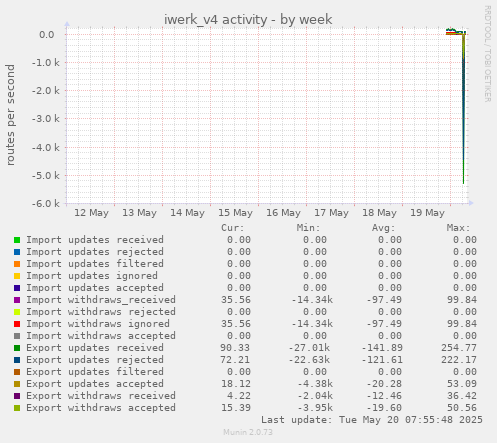Click the 'Export updates received' legend label
Screen dimensions: 497x443
pos(95,348)
